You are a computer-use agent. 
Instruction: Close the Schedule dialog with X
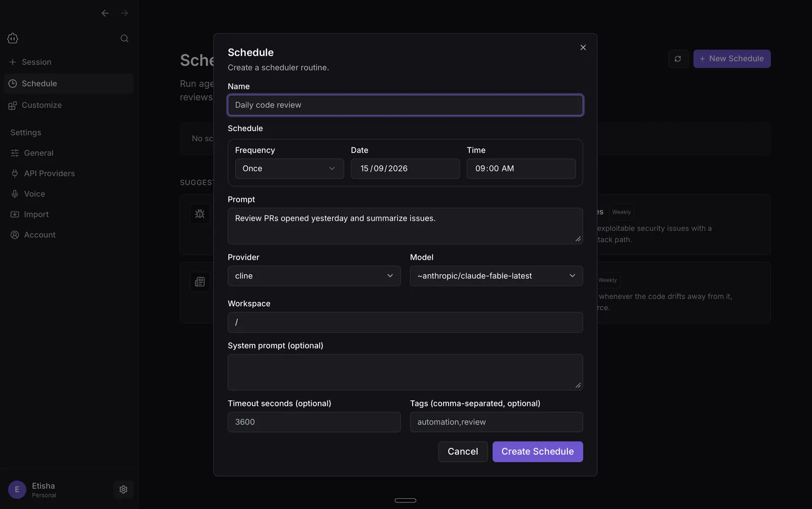[583, 47]
